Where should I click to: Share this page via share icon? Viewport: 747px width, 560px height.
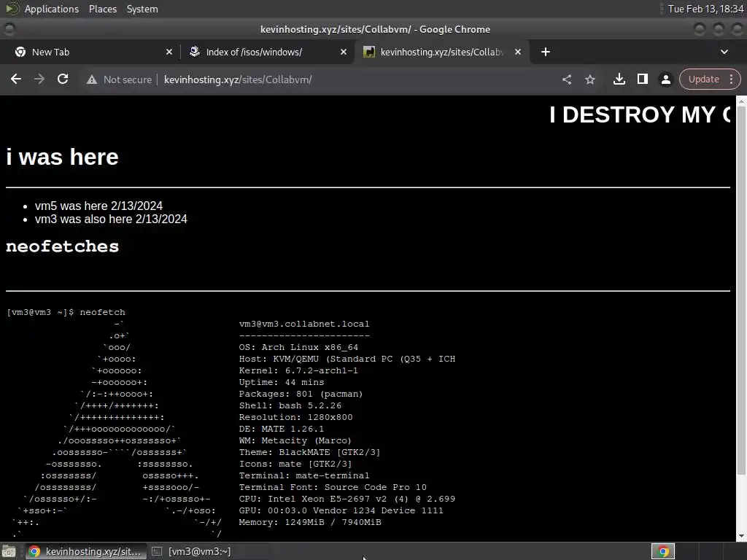click(566, 79)
